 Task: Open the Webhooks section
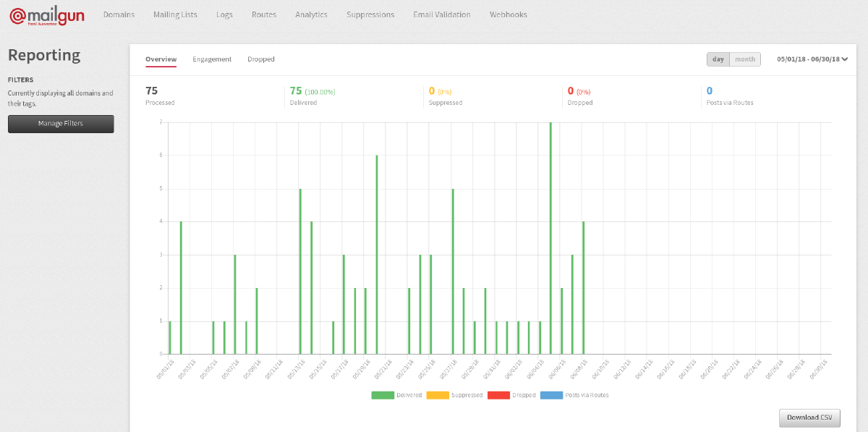point(508,14)
